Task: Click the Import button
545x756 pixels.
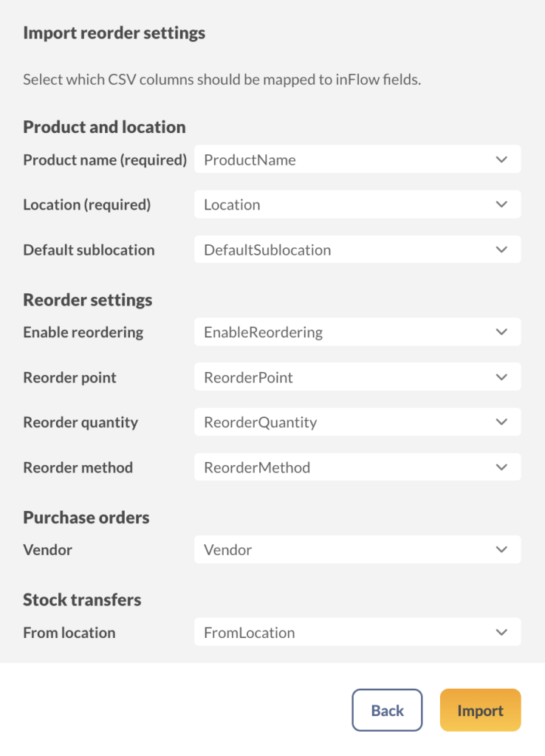Action: click(480, 709)
